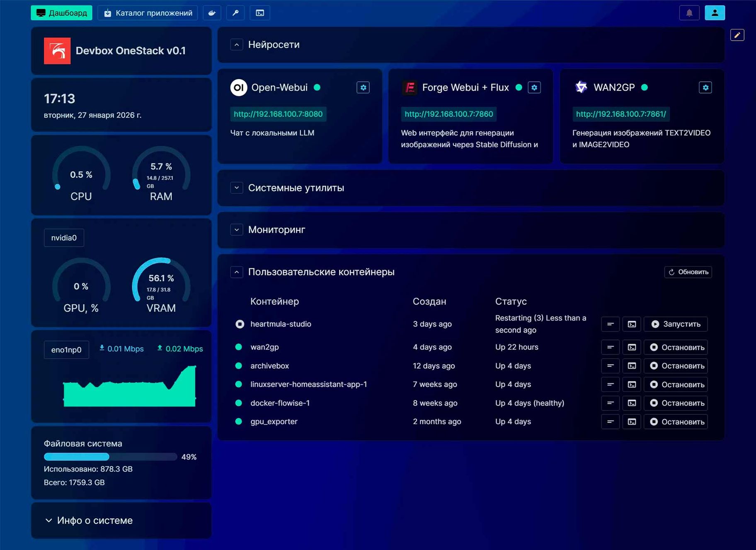Start the heartmula-studio container
Image resolution: width=756 pixels, height=550 pixels.
[x=676, y=324]
